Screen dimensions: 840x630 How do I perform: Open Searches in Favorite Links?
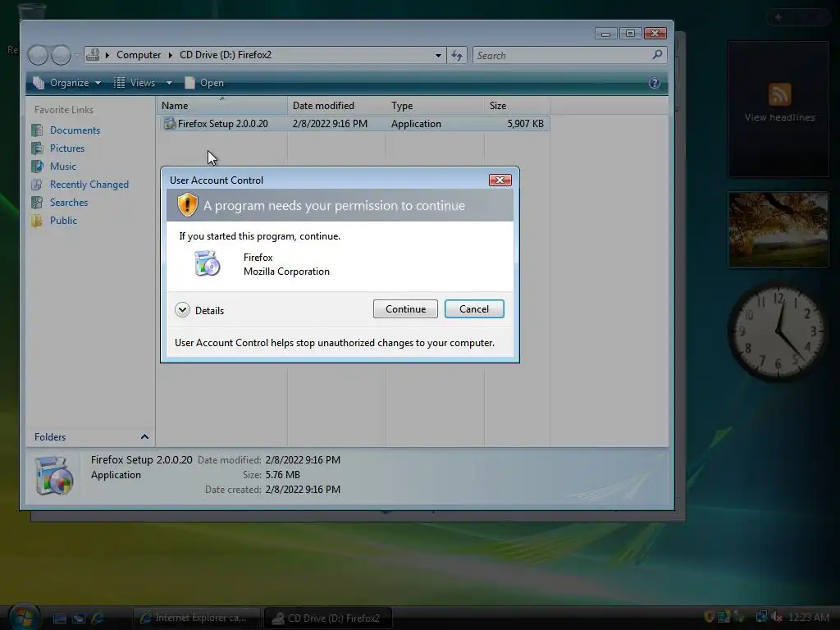(x=69, y=203)
